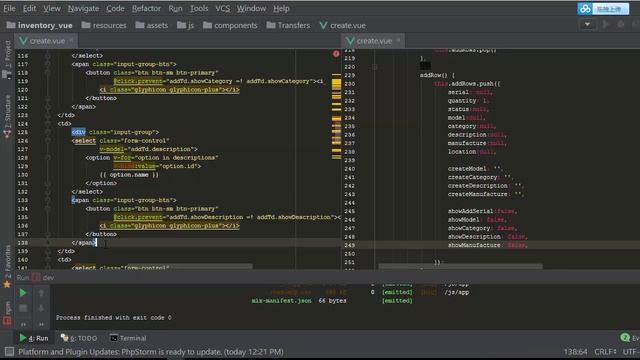640x360 pixels.
Task: Toggle tool window buttons icon in status bar
Action: pyautogui.click(x=9, y=351)
